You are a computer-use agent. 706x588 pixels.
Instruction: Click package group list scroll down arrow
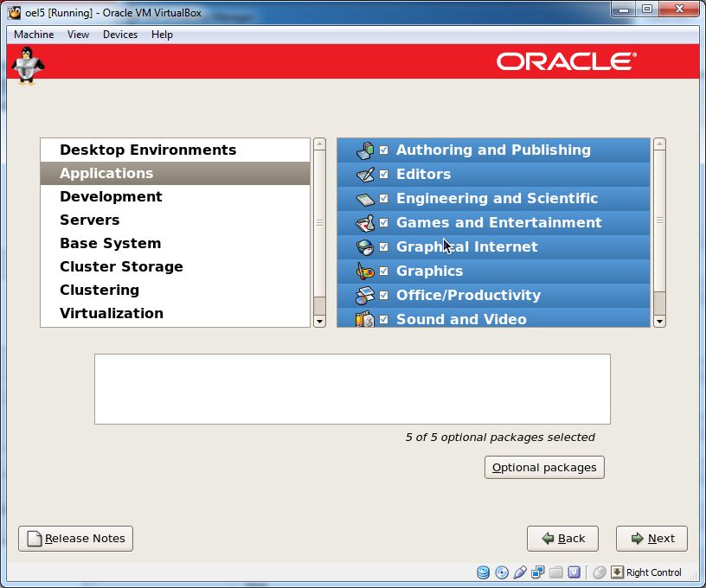(x=659, y=321)
